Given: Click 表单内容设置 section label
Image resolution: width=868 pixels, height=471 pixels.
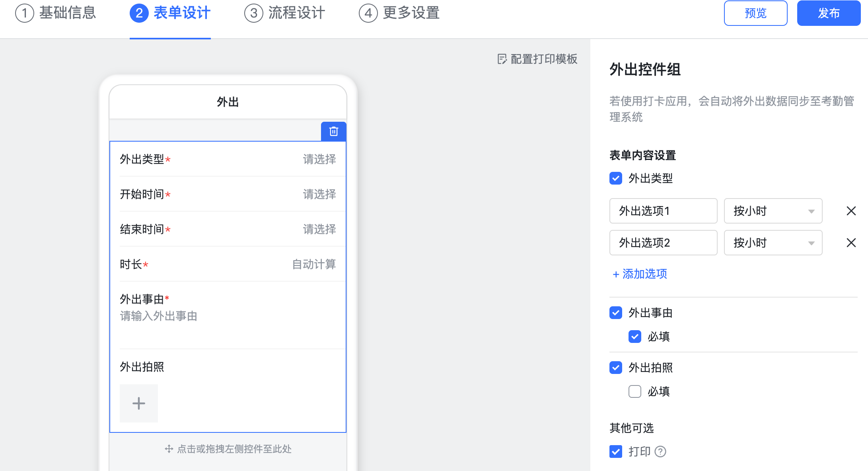Looking at the screenshot, I should [642, 155].
